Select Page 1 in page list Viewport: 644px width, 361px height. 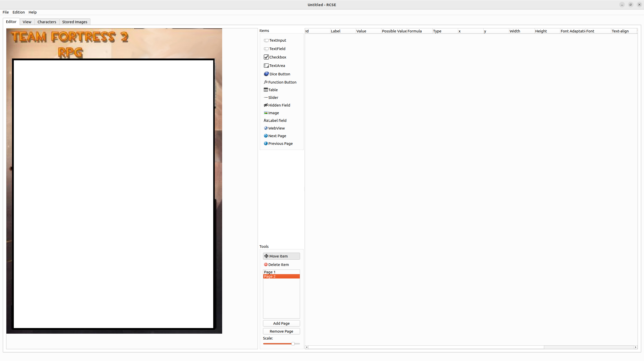click(x=270, y=272)
